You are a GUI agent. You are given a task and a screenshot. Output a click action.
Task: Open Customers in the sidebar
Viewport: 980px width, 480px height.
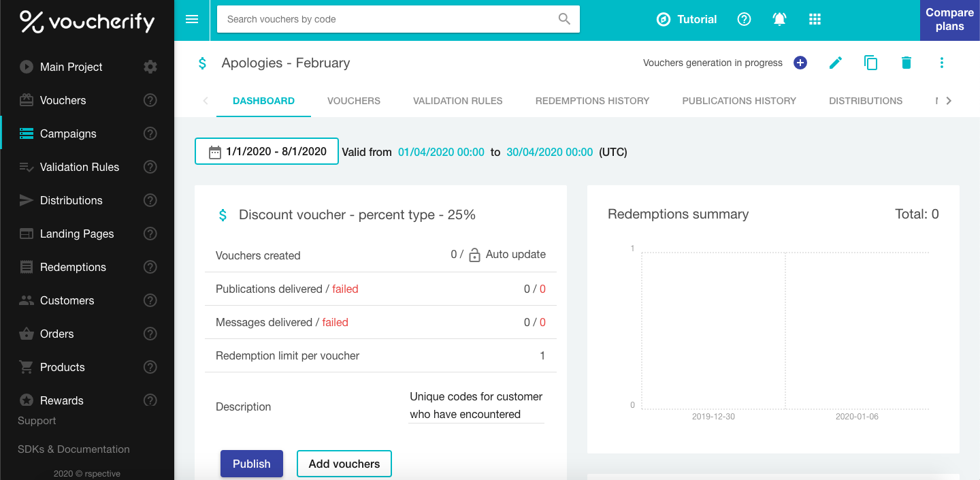coord(67,300)
